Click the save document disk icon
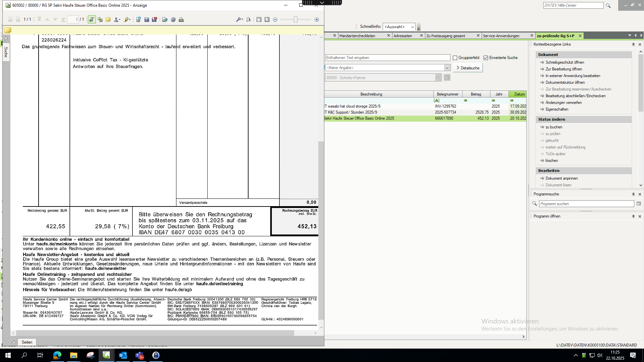This screenshot has height=362, width=644. tap(147, 20)
